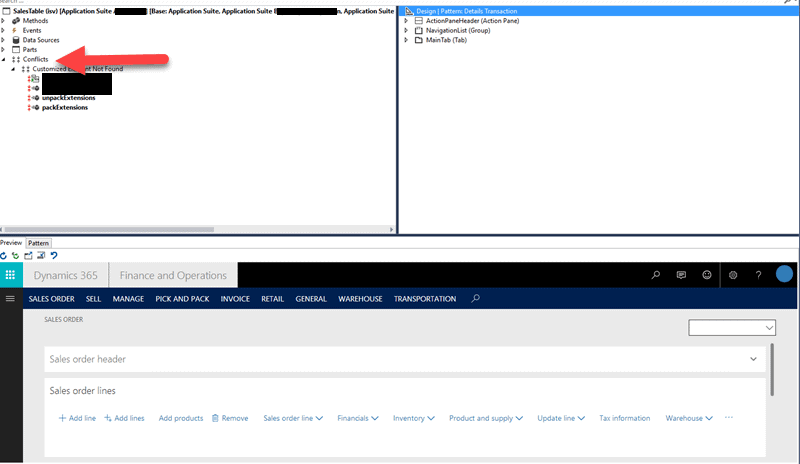Open the empty dropdown above Sales order header
Image resolution: width=800 pixels, height=464 pixels.
click(732, 328)
